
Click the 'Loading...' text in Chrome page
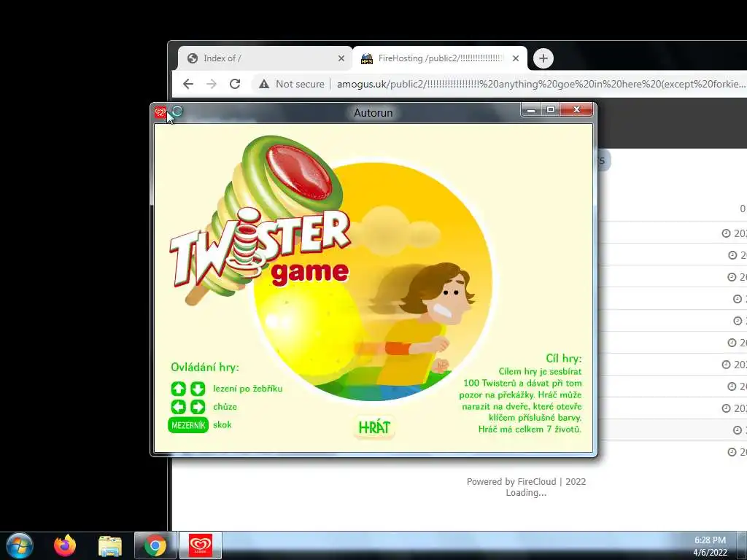(526, 493)
